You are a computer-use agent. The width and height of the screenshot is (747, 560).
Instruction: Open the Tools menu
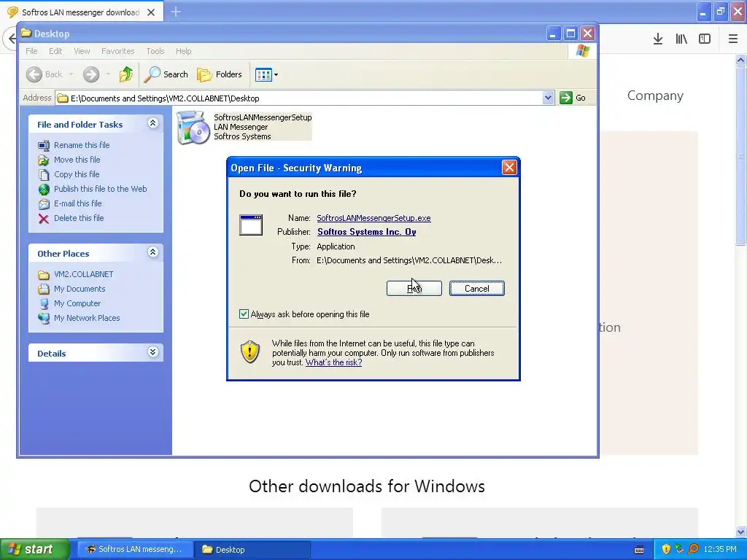(155, 51)
